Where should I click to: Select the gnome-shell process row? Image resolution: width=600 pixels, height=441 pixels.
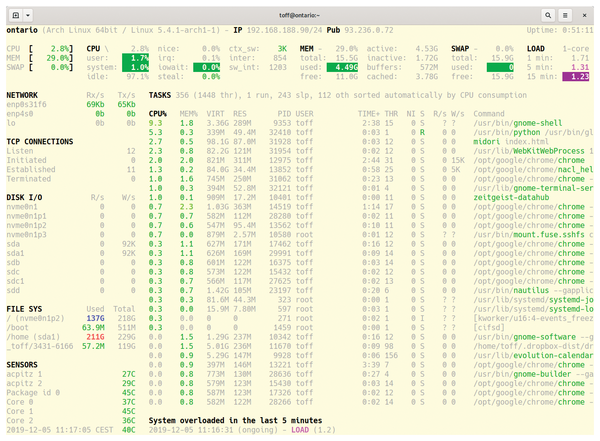(370, 123)
